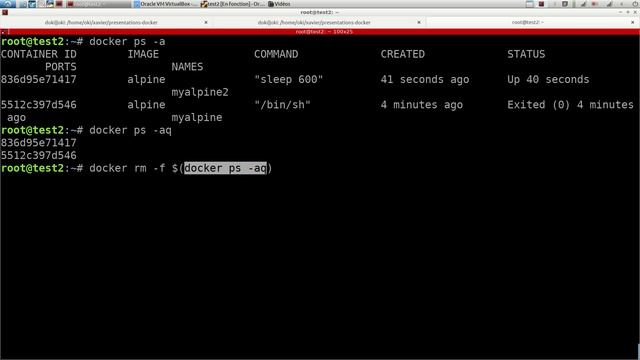Click the workspace switcher icon in top panel
The height and width of the screenshot is (360, 640).
coord(529,4)
